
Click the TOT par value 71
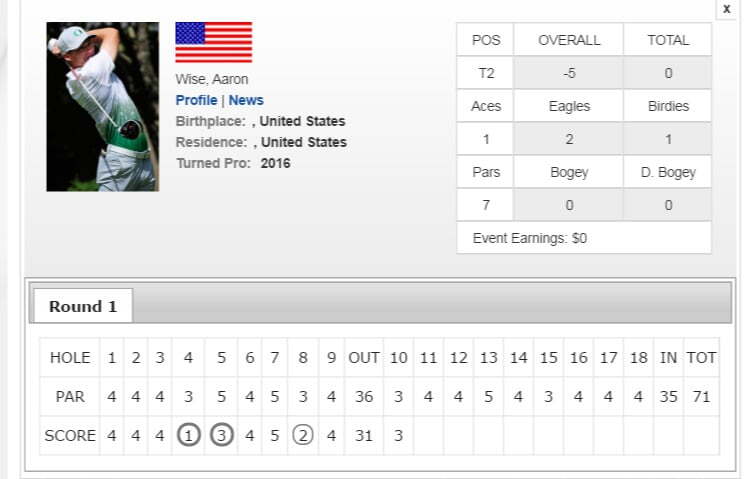701,397
